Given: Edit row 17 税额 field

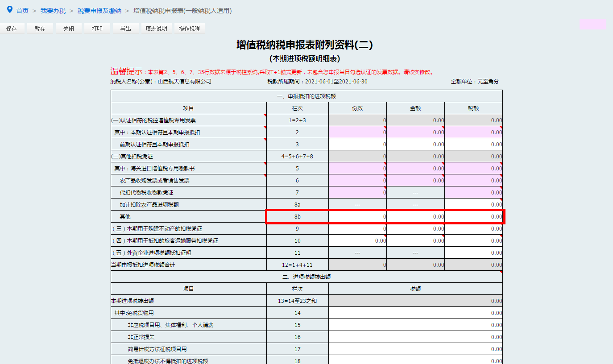Looking at the screenshot, I should (x=416, y=349).
